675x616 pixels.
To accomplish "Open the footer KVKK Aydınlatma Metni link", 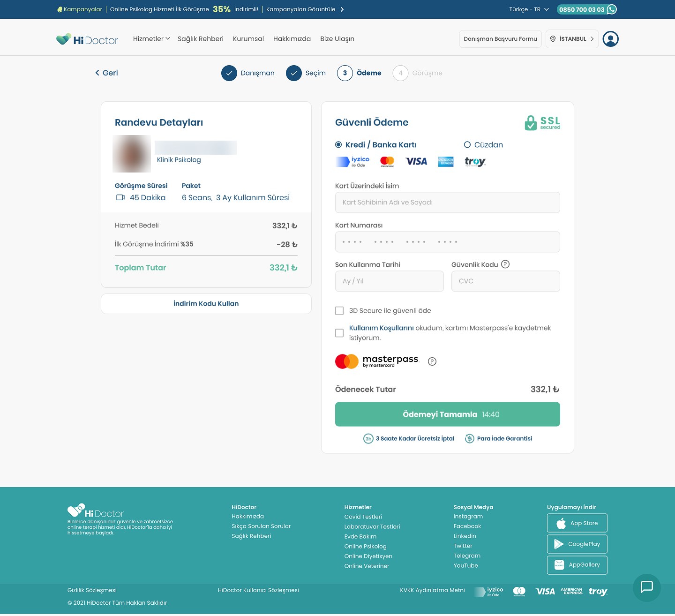I will click(433, 590).
